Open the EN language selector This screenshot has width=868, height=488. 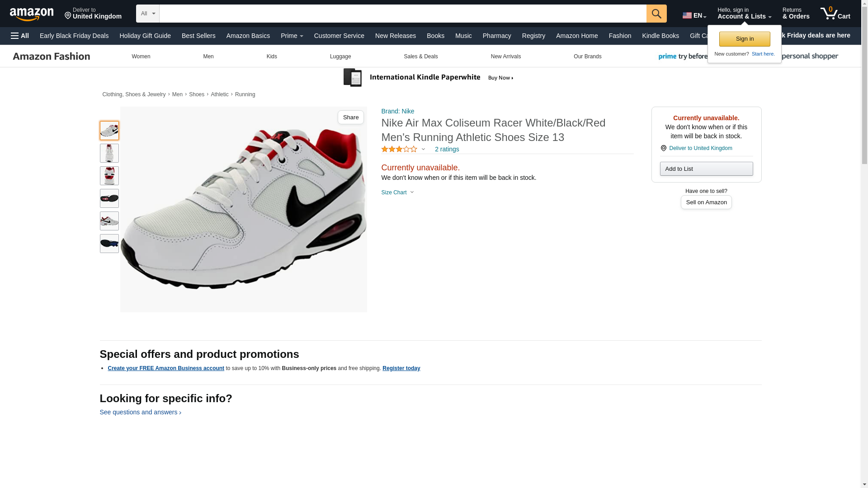click(694, 15)
